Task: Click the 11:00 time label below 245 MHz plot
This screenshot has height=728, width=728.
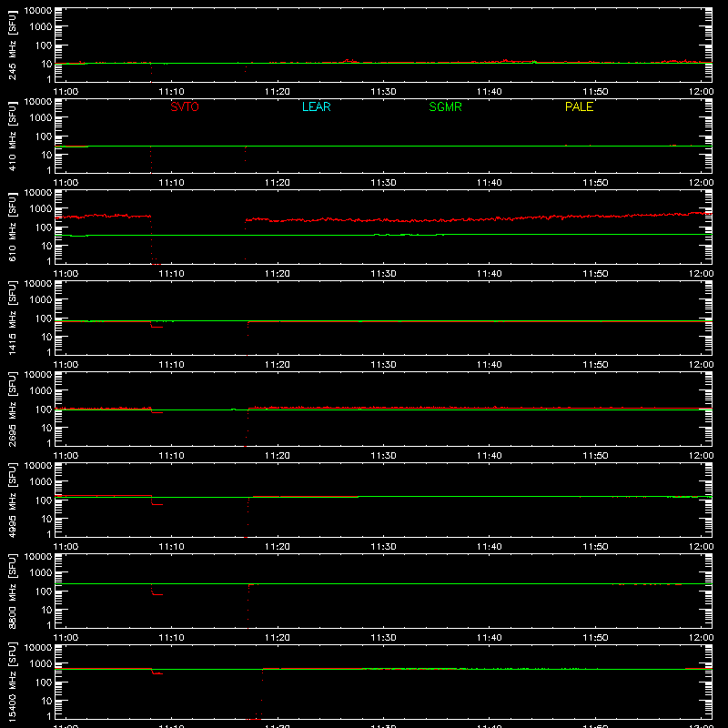Action: click(66, 92)
